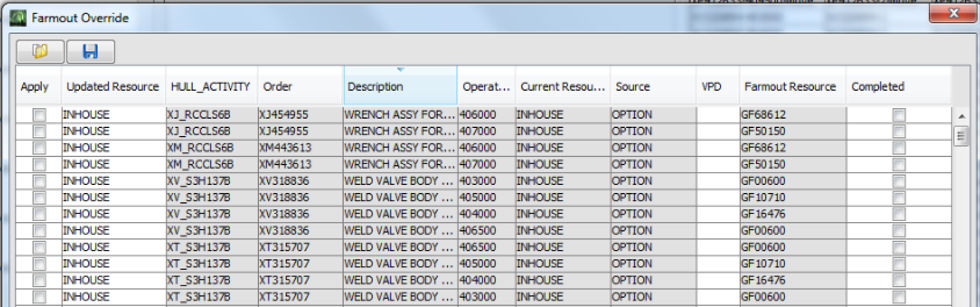Viewport: 980px width, 307px height.
Task: Toggle Completed checkbox for GF68612 first row
Action: [899, 115]
